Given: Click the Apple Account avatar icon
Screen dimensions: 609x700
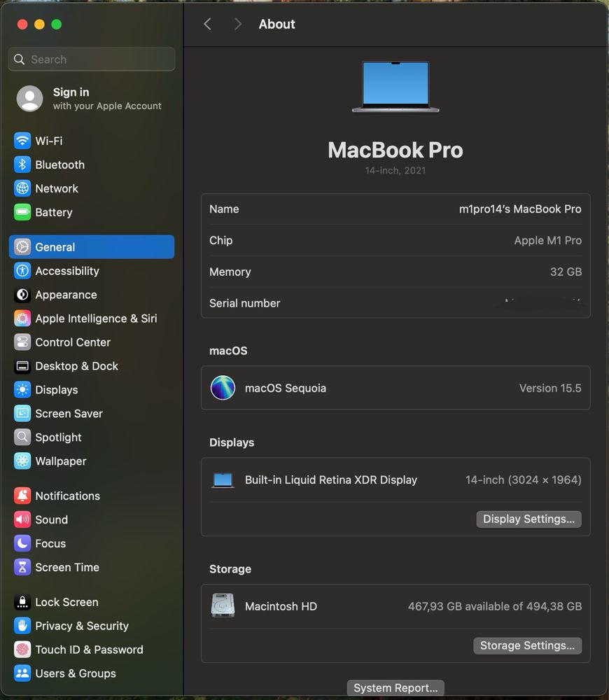Looking at the screenshot, I should [x=29, y=98].
